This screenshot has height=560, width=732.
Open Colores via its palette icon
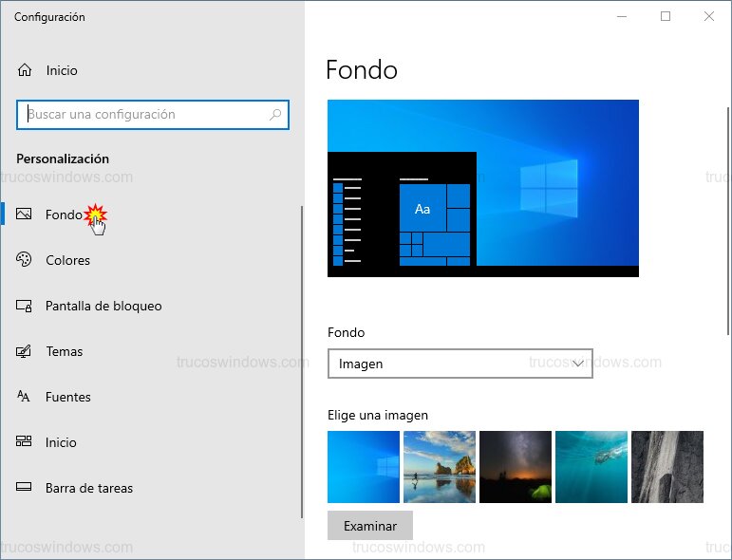pos(25,260)
